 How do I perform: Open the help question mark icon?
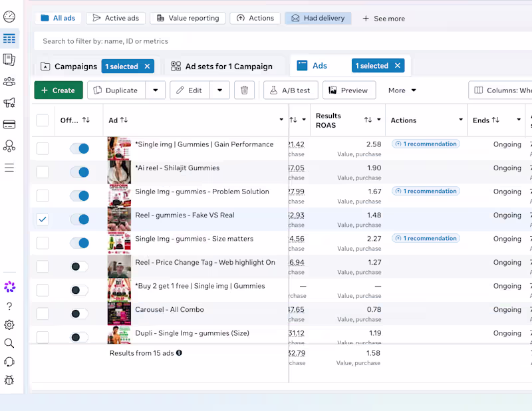(9, 306)
